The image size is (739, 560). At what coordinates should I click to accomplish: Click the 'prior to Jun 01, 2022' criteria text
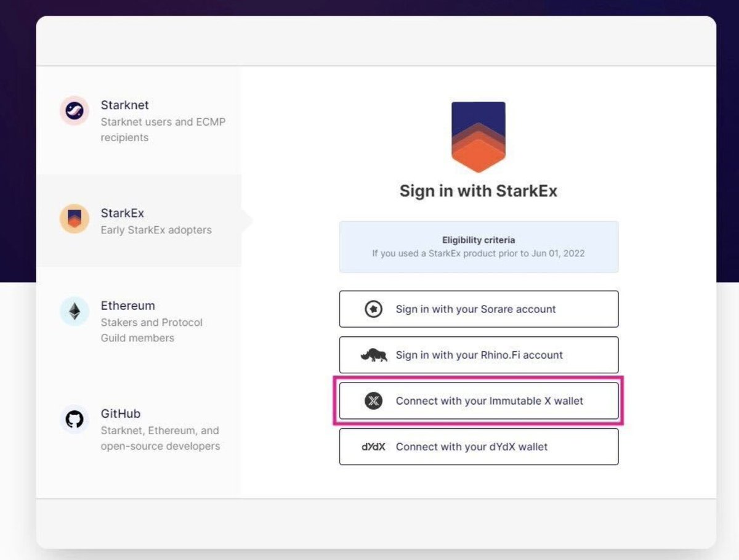(x=542, y=253)
